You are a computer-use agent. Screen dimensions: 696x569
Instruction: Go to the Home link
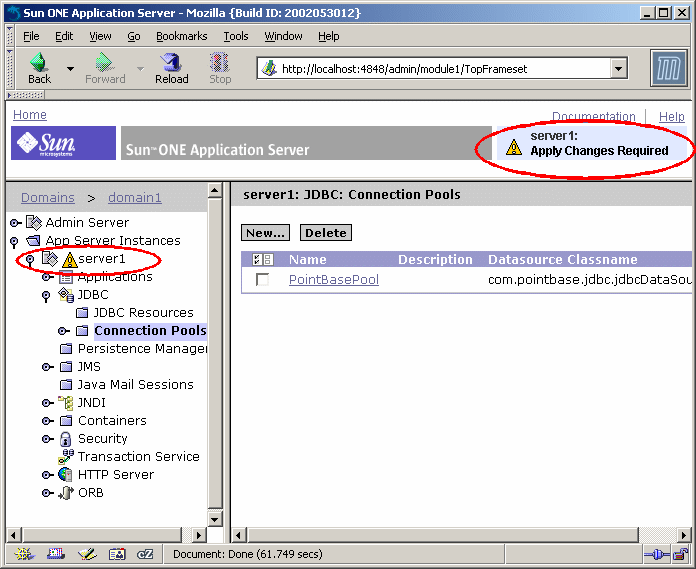(30, 115)
